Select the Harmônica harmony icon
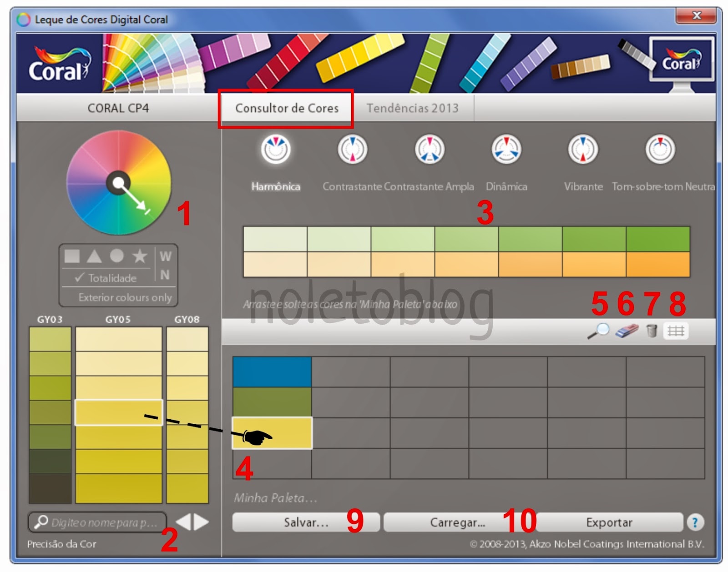 click(275, 149)
